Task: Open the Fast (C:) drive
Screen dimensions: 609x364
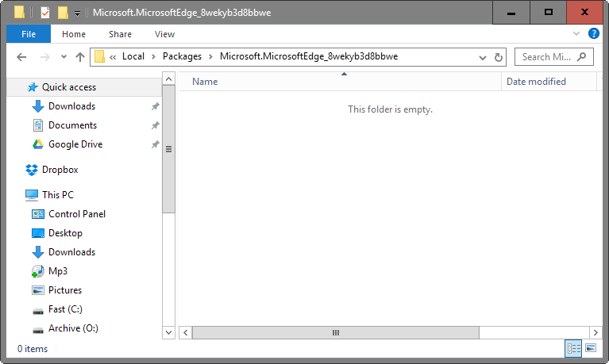Action: [65, 309]
